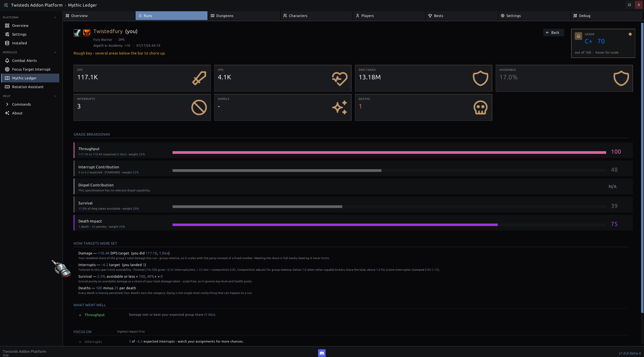Image resolution: width=644 pixels, height=357 pixels.
Task: Open Focus Target Interrupt module
Action: click(30, 69)
